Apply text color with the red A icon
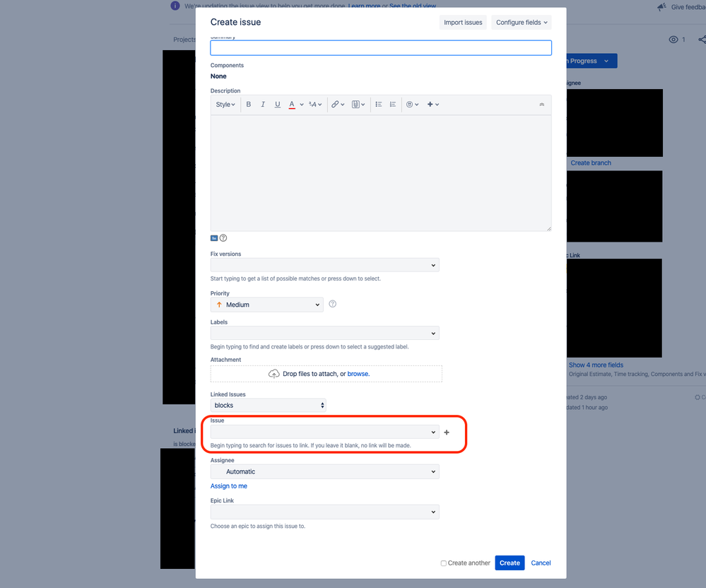This screenshot has height=588, width=706. click(x=292, y=105)
